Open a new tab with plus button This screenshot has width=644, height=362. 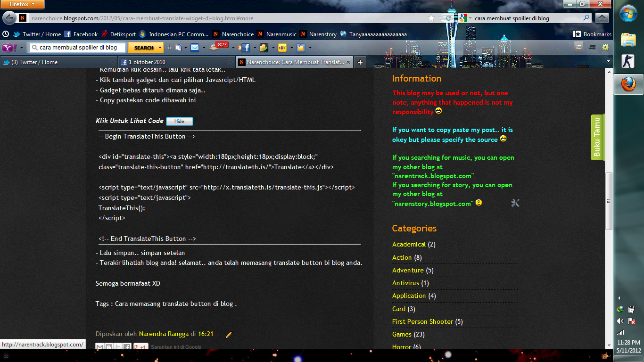[360, 62]
